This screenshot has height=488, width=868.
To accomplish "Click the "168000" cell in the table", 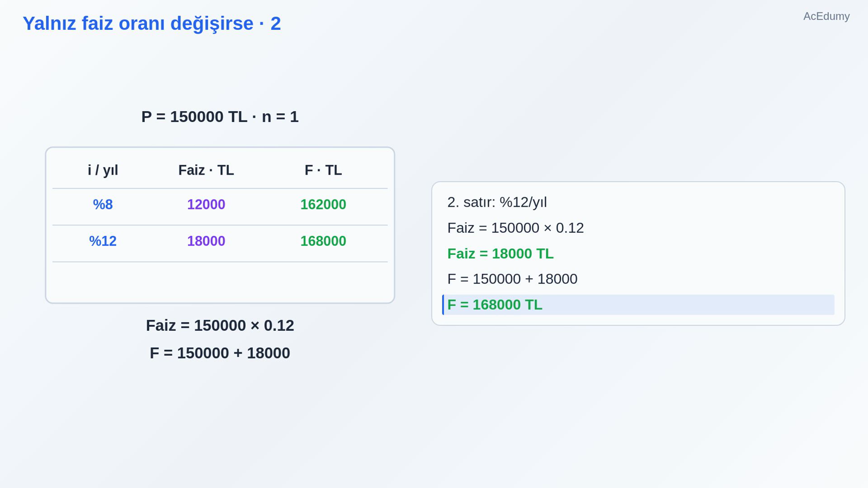I will (323, 241).
